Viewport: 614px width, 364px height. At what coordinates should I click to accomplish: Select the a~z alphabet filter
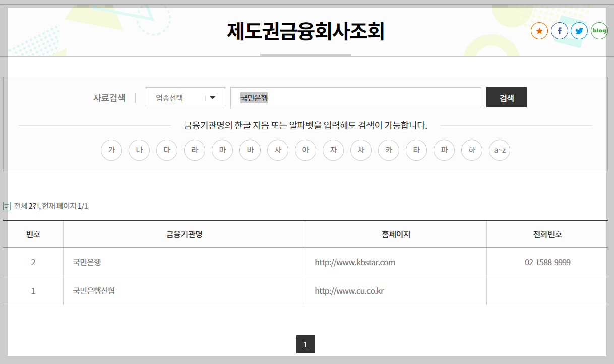point(499,150)
